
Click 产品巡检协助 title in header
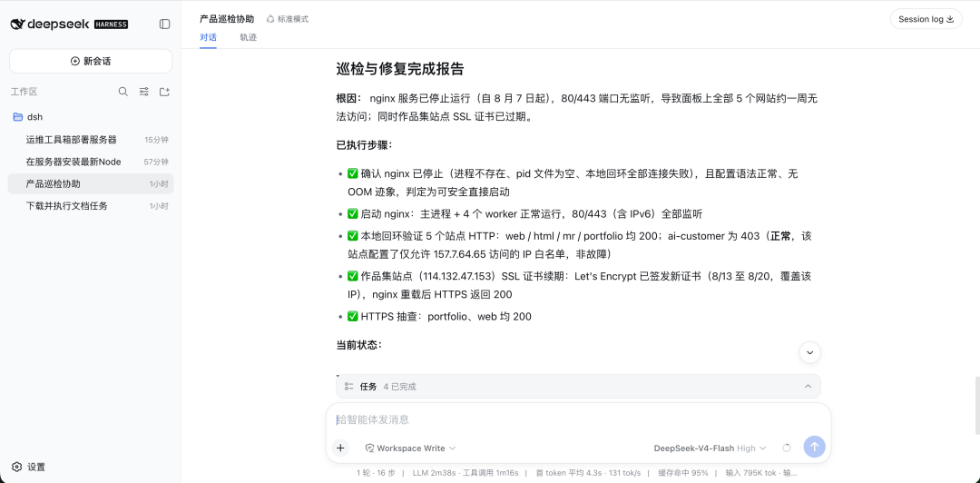click(x=227, y=19)
